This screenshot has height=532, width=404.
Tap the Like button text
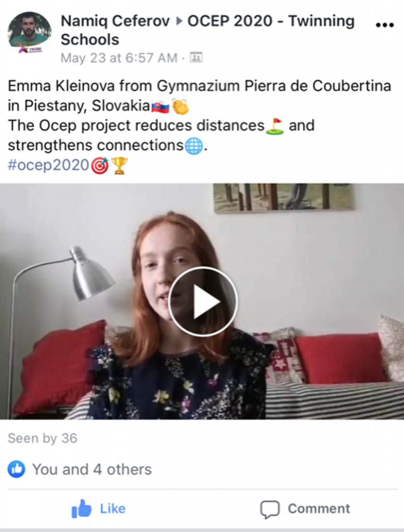pos(113,509)
